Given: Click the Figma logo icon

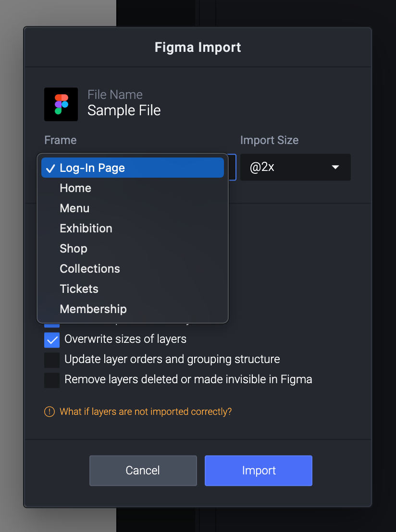Looking at the screenshot, I should [61, 105].
